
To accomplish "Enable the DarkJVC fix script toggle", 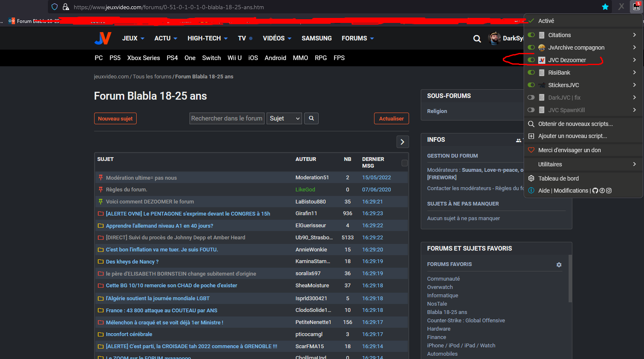I will click(531, 98).
